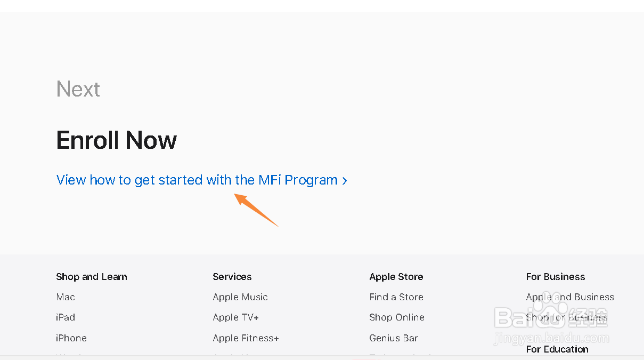Select Mac under Shop and Learn
Viewport: 644px width, 360px height.
tap(65, 297)
